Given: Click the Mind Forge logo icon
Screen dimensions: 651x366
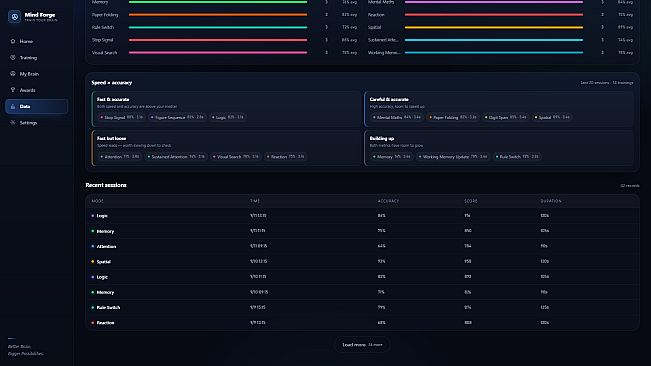Looking at the screenshot, I should coord(15,17).
